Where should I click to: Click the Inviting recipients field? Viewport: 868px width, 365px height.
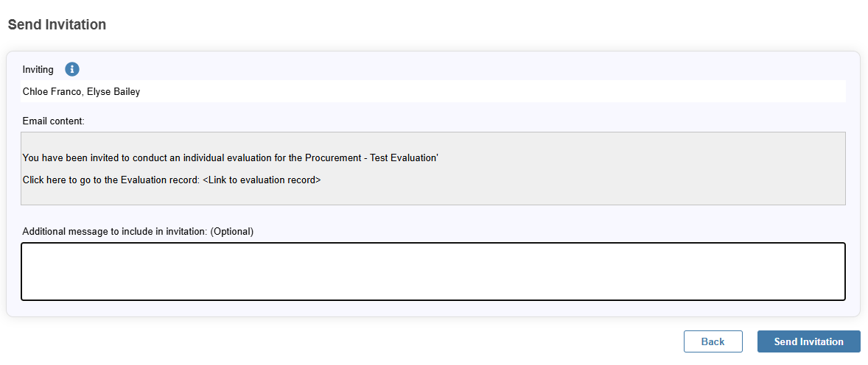[x=433, y=91]
